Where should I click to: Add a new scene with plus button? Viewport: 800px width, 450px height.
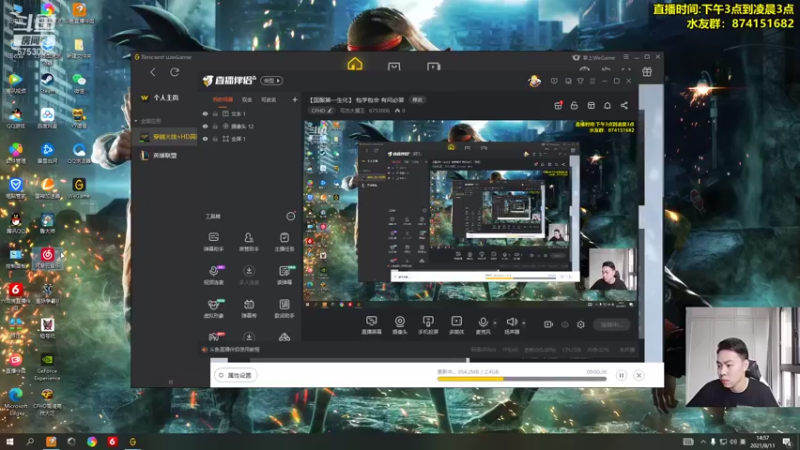(x=294, y=99)
